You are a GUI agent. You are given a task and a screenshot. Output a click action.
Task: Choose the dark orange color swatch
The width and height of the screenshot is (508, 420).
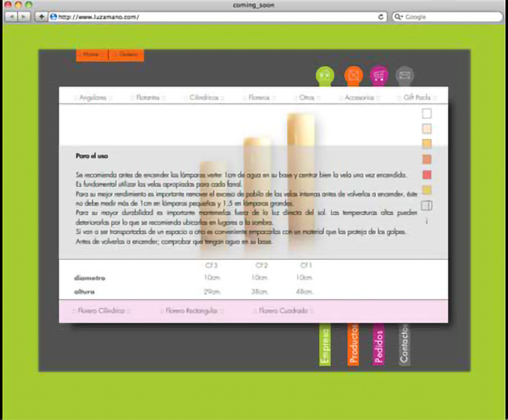(426, 159)
